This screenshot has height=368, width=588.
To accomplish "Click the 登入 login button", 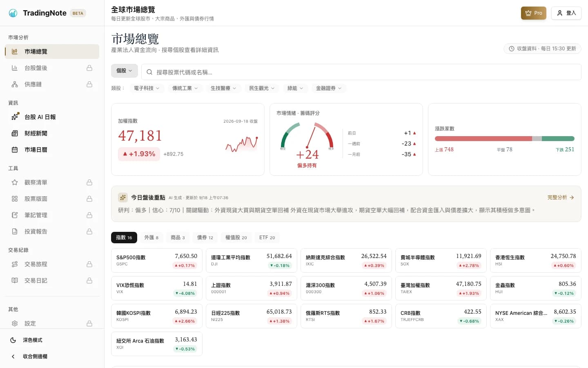I will pyautogui.click(x=566, y=13).
